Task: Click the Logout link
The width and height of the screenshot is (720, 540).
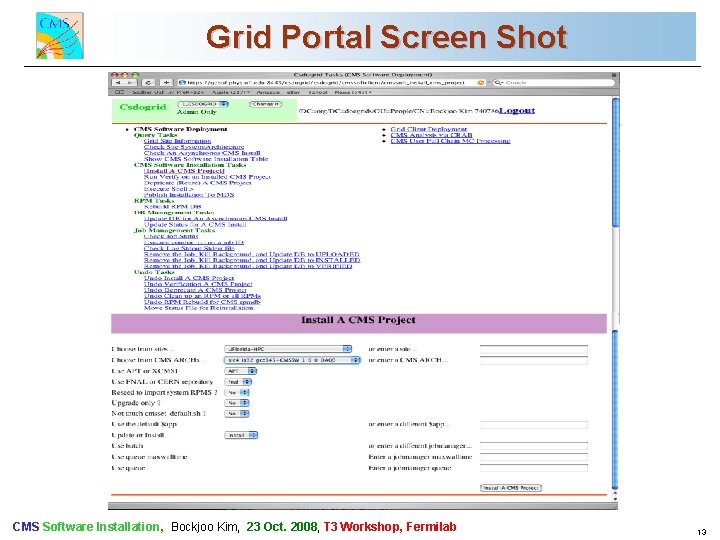Action: 517,110
